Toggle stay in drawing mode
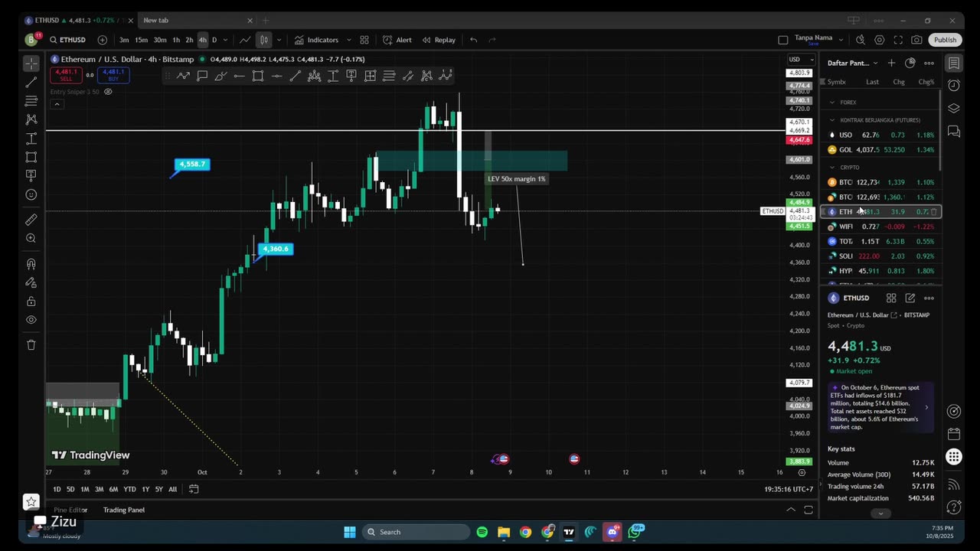980x551 pixels. pyautogui.click(x=31, y=282)
